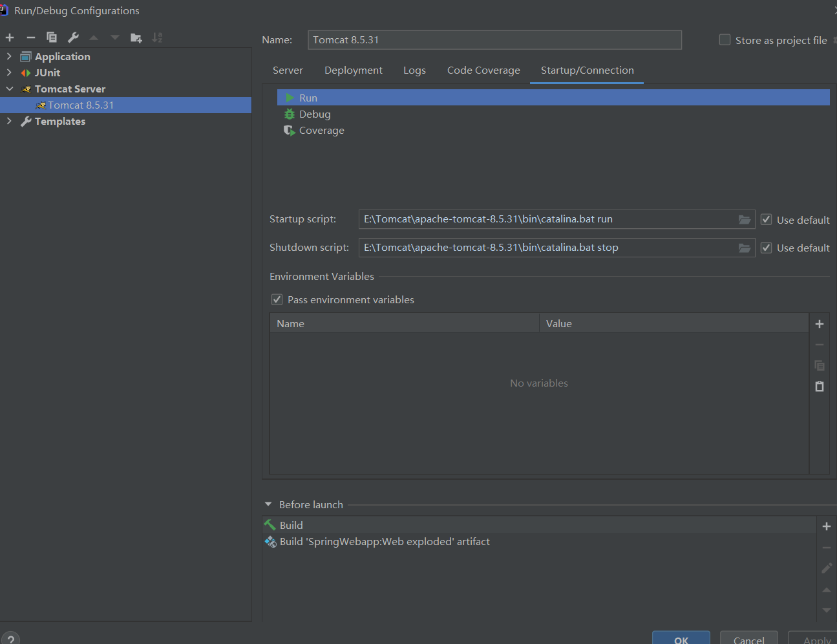Image resolution: width=837 pixels, height=644 pixels.
Task: Browse for startup script folder icon
Action: [x=745, y=220]
